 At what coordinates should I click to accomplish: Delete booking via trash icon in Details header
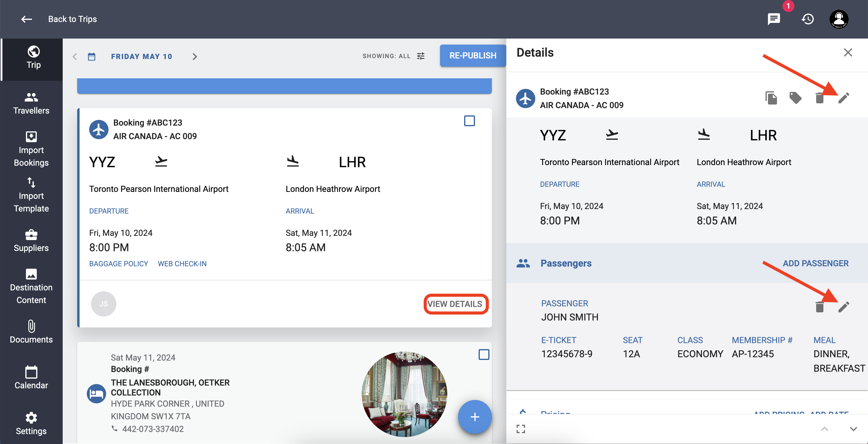click(x=819, y=98)
